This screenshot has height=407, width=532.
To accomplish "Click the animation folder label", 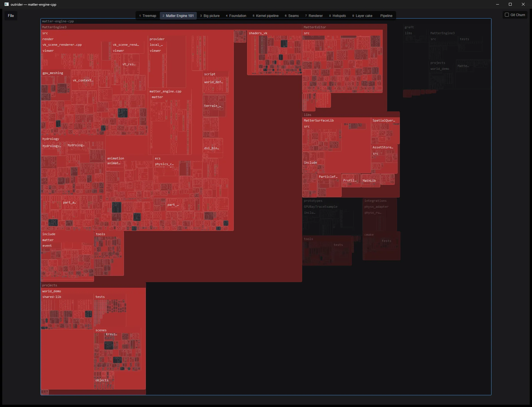I will click(x=116, y=158).
